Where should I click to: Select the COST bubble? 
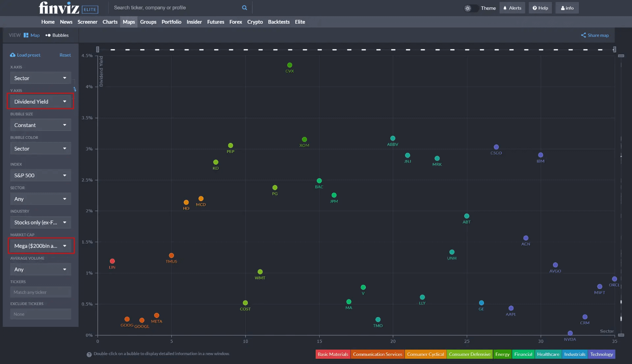click(x=245, y=303)
